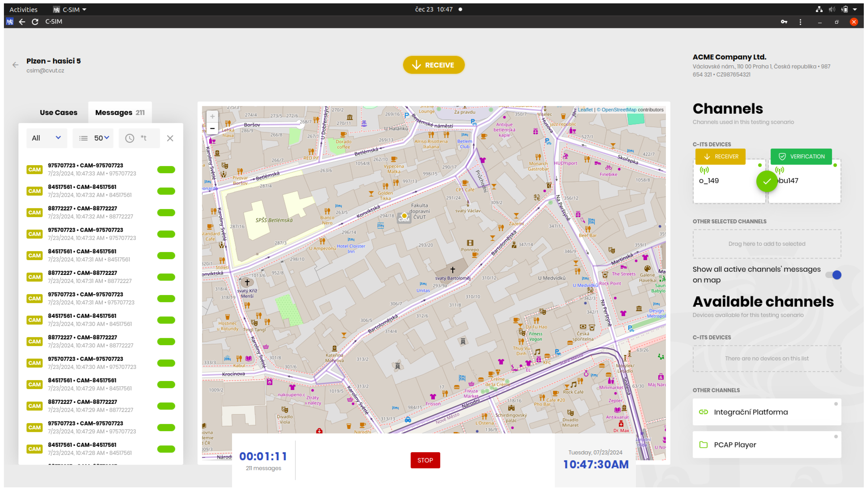Toggle green pill of 10:47:32 AM 84517561 message
This screenshot has width=868, height=491.
(x=166, y=191)
